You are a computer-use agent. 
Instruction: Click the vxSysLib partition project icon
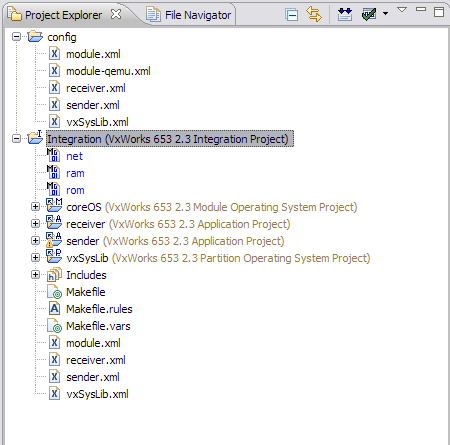(54, 256)
